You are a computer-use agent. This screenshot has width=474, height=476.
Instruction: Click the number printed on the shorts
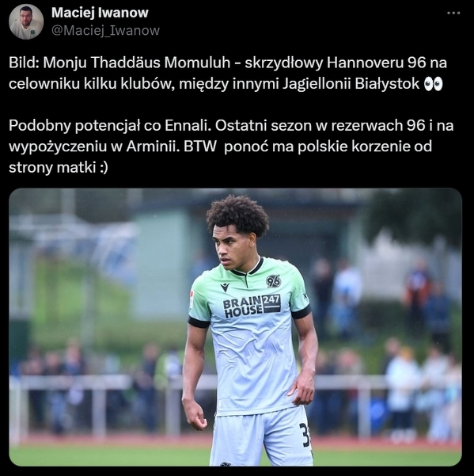tap(305, 435)
